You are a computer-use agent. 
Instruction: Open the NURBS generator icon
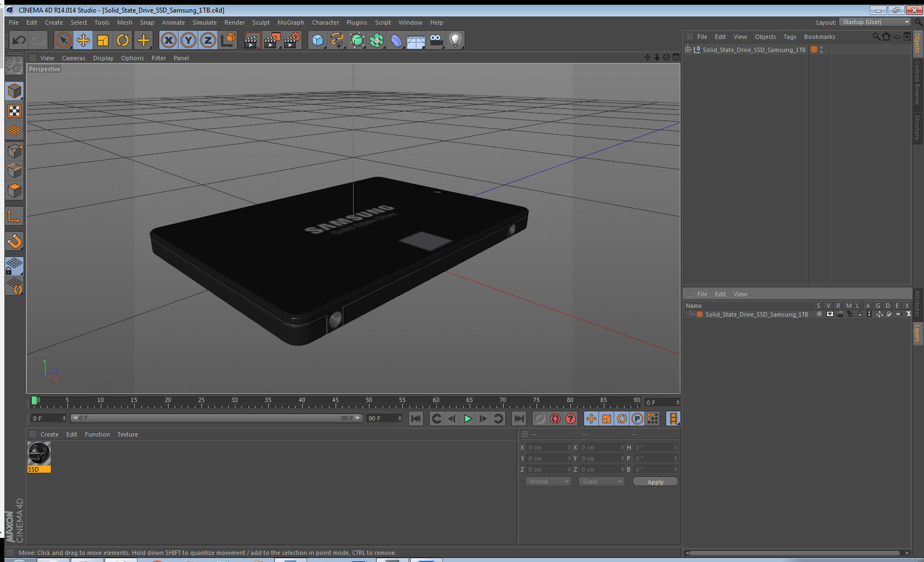tap(357, 40)
